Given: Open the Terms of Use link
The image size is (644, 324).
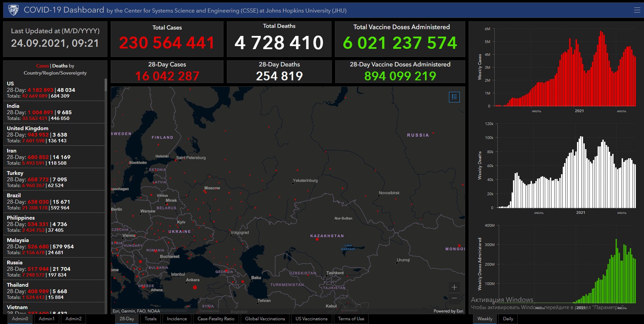Looking at the screenshot, I should [x=351, y=319].
